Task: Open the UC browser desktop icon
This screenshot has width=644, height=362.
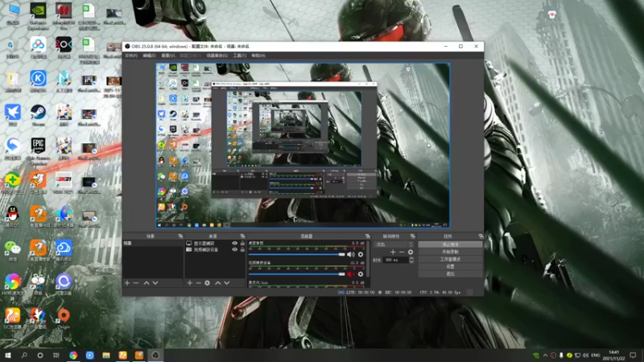Action: coord(13,319)
